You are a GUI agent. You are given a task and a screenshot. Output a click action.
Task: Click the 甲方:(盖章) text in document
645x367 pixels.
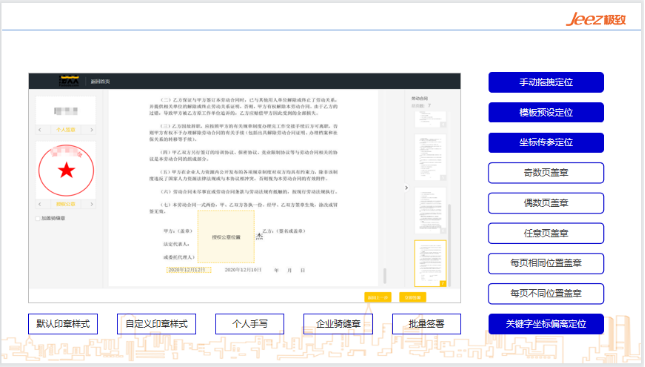(x=178, y=231)
